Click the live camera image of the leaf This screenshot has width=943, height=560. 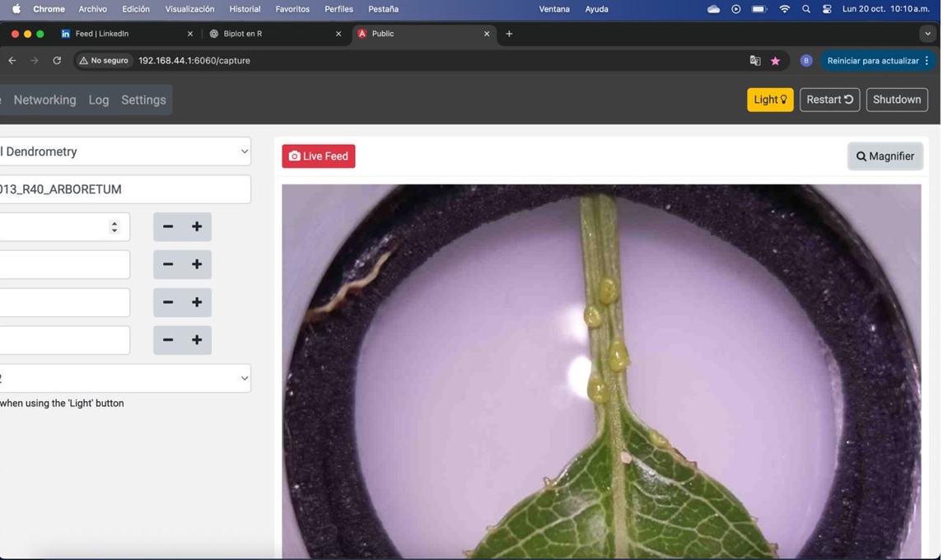[601, 371]
